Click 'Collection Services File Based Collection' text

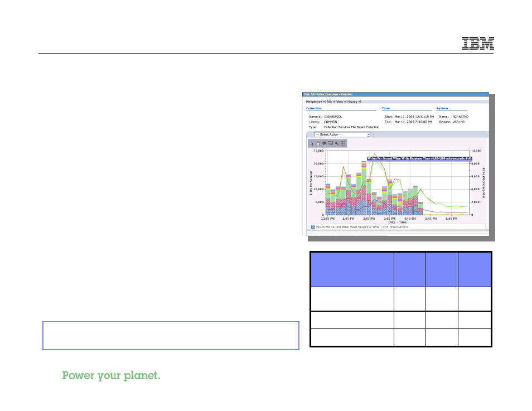click(351, 127)
